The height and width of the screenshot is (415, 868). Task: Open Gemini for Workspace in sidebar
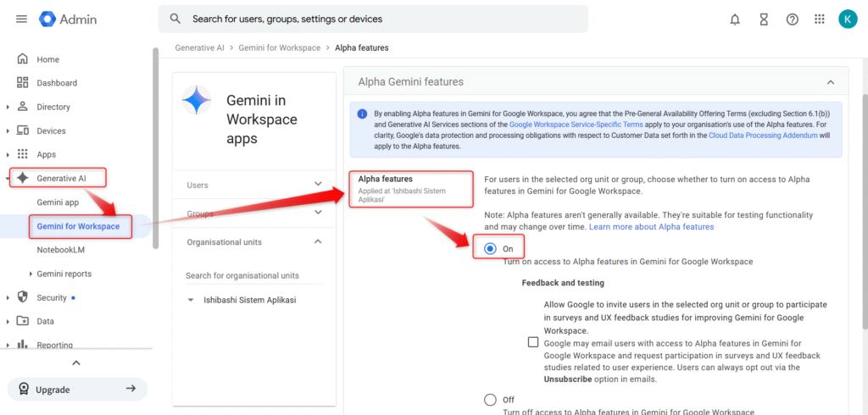coord(78,226)
